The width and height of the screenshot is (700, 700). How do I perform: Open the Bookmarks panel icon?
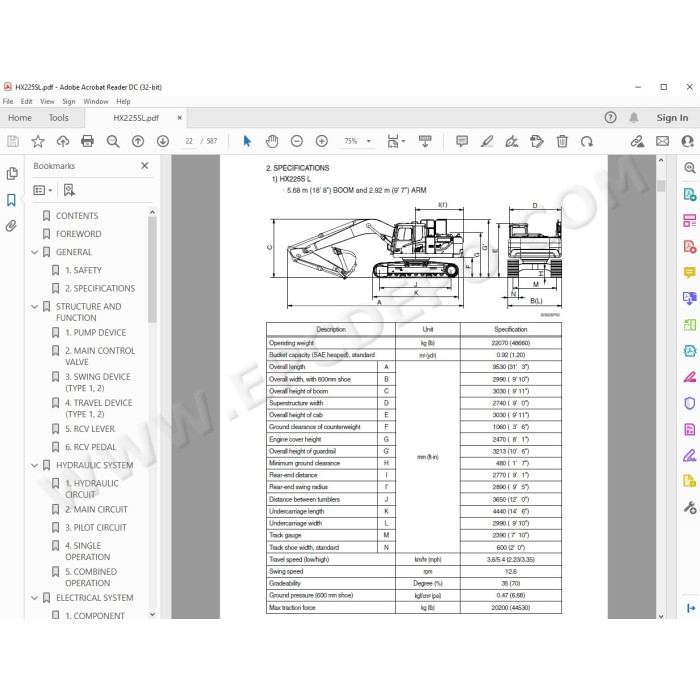click(12, 200)
